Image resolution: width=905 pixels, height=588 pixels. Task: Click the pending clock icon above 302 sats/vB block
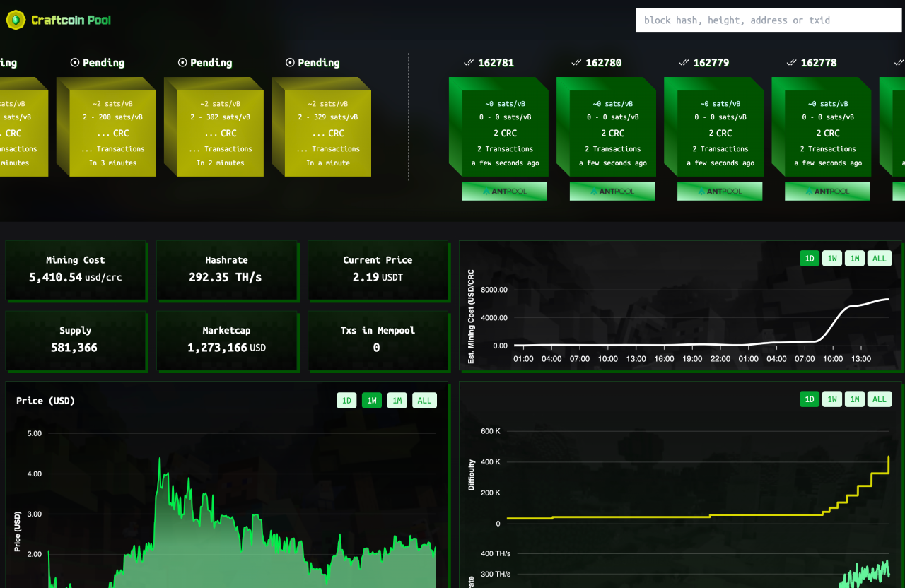(x=182, y=63)
